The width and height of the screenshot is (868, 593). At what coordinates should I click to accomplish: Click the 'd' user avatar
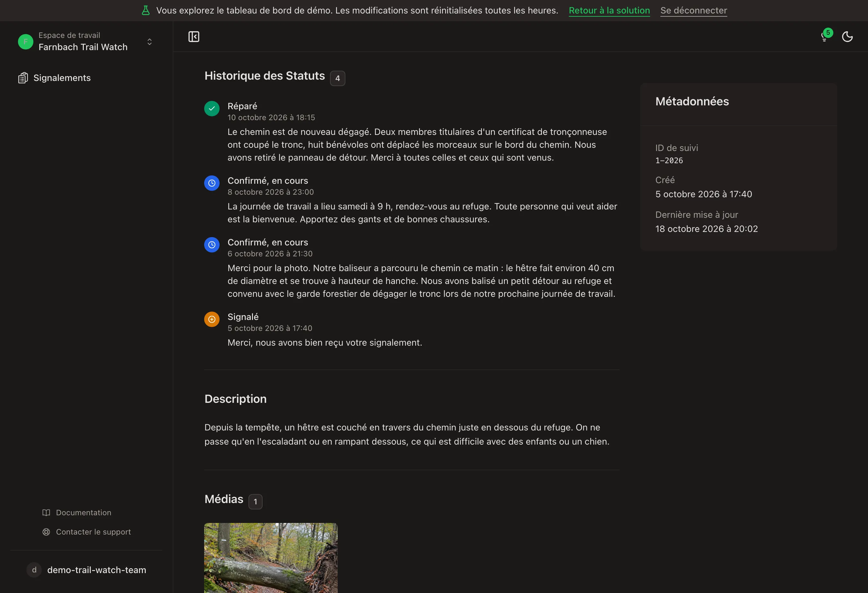click(34, 570)
